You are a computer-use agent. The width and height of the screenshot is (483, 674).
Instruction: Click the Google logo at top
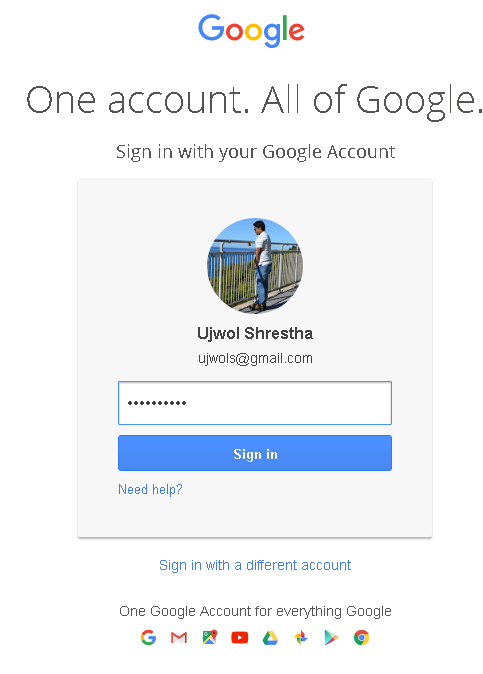coord(251,30)
